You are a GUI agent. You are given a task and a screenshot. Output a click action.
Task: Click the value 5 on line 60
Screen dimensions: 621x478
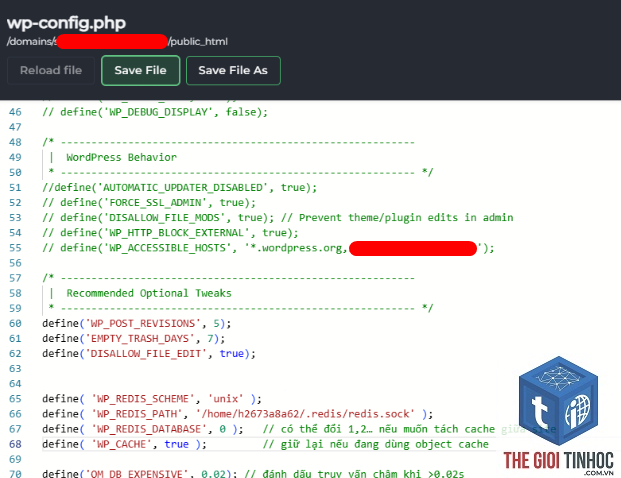coord(216,324)
